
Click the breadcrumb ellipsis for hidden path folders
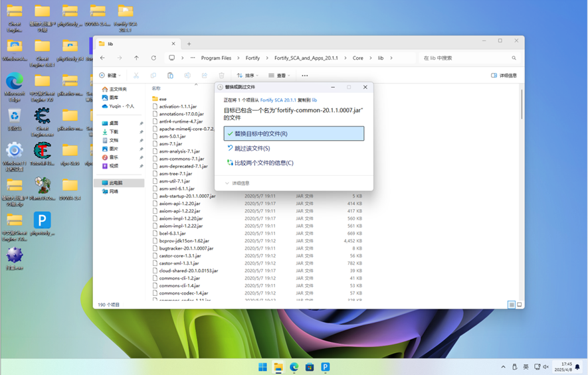coord(193,58)
